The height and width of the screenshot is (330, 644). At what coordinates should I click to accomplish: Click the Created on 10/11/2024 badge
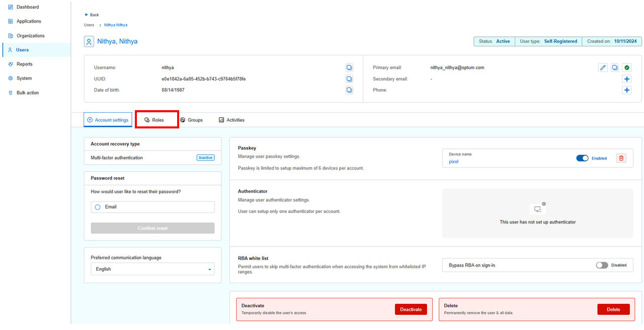612,41
